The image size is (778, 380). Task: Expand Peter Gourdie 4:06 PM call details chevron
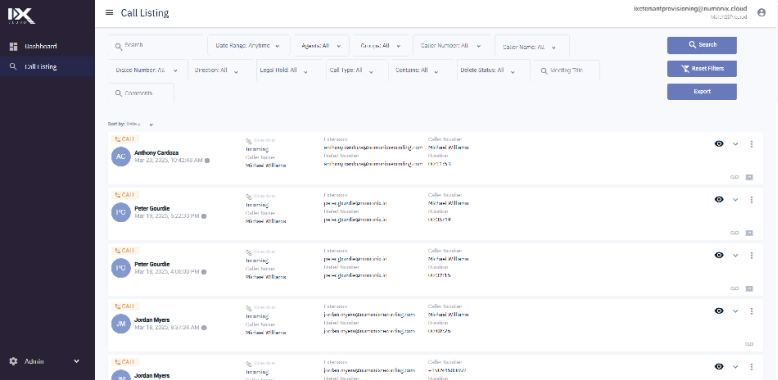click(x=735, y=255)
